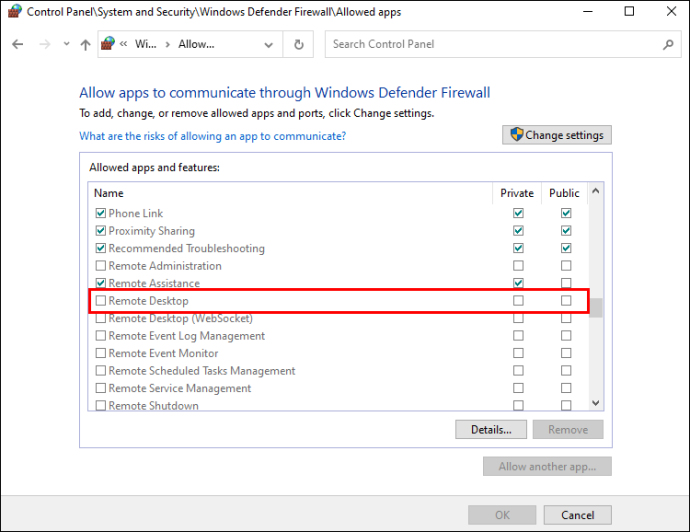Click the search magnifier icon
Viewport: 690px width, 532px height.
[x=668, y=44]
